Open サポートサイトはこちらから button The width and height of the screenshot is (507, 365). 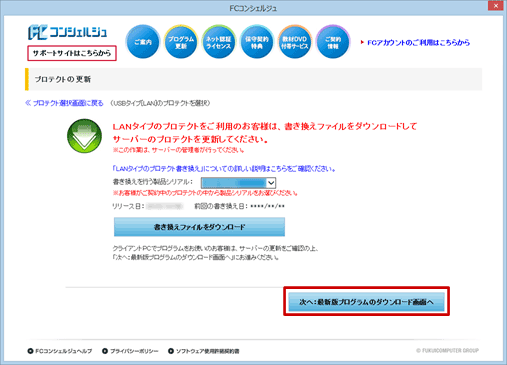pyautogui.click(x=72, y=53)
